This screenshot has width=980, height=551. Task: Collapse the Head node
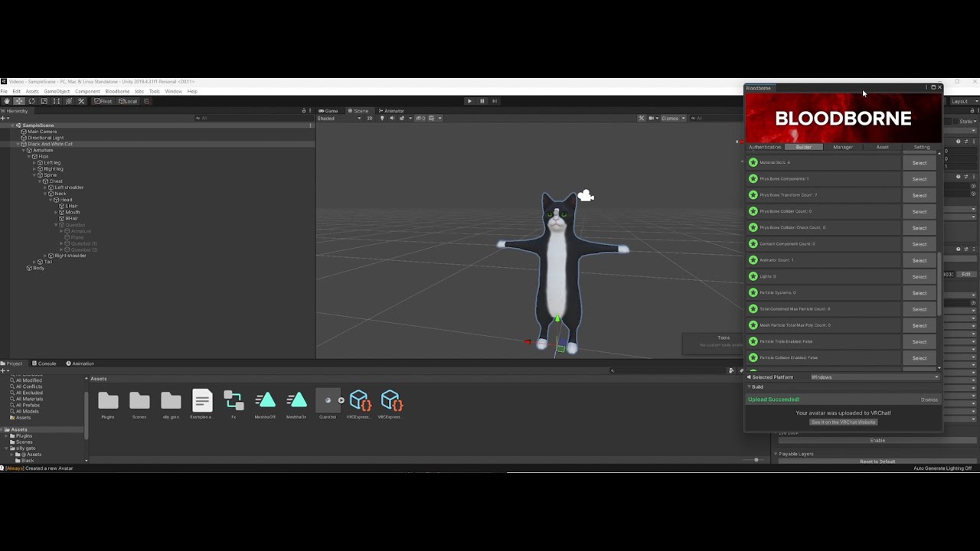click(51, 200)
